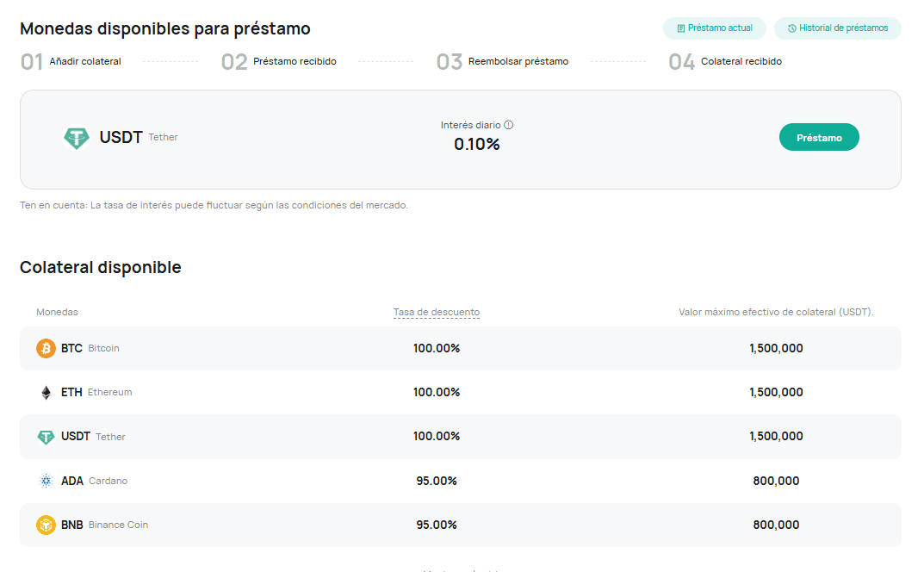The height and width of the screenshot is (572, 924).
Task: Click the 100.00% discount rate for ETH
Action: coord(437,392)
